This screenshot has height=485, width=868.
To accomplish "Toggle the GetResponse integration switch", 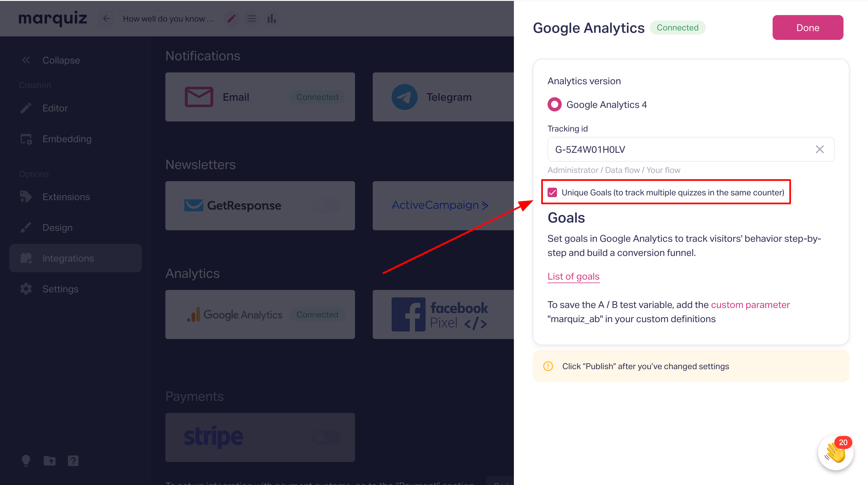I will click(326, 205).
